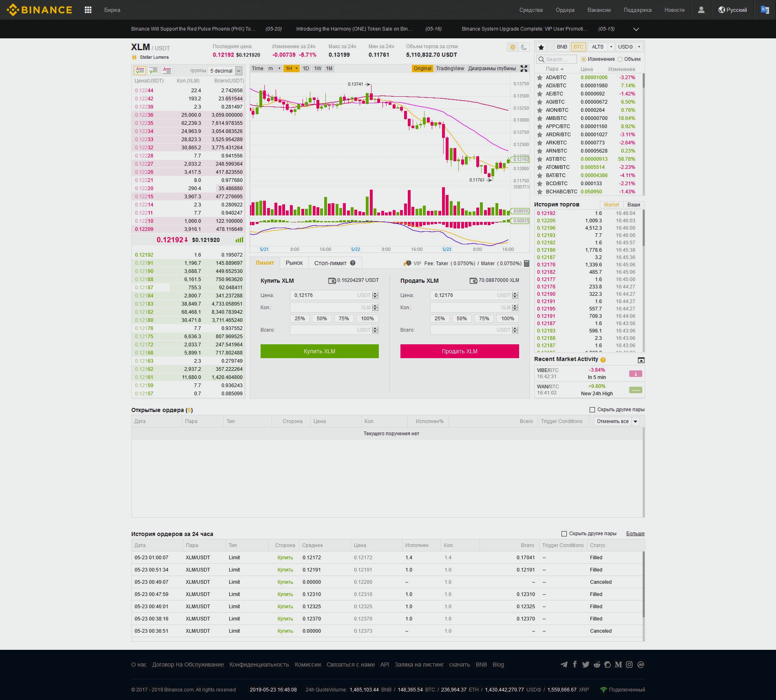Image resolution: width=776 pixels, height=700 pixels.
Task: Open the apps grid menu icon
Action: tap(88, 10)
